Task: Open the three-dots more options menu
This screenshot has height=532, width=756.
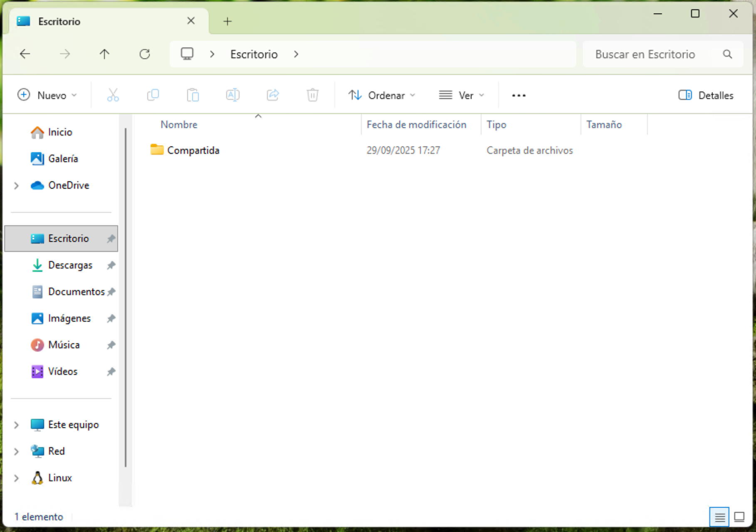Action: (519, 95)
